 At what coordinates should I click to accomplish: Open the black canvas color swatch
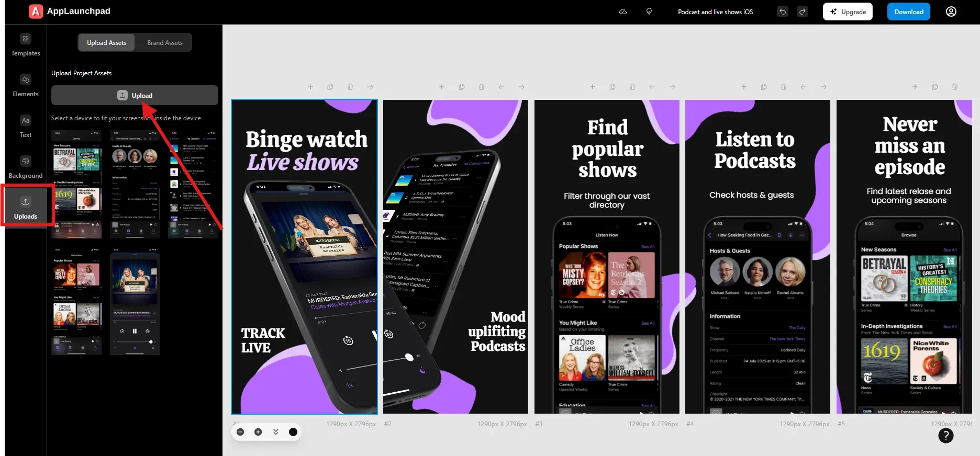click(x=293, y=432)
